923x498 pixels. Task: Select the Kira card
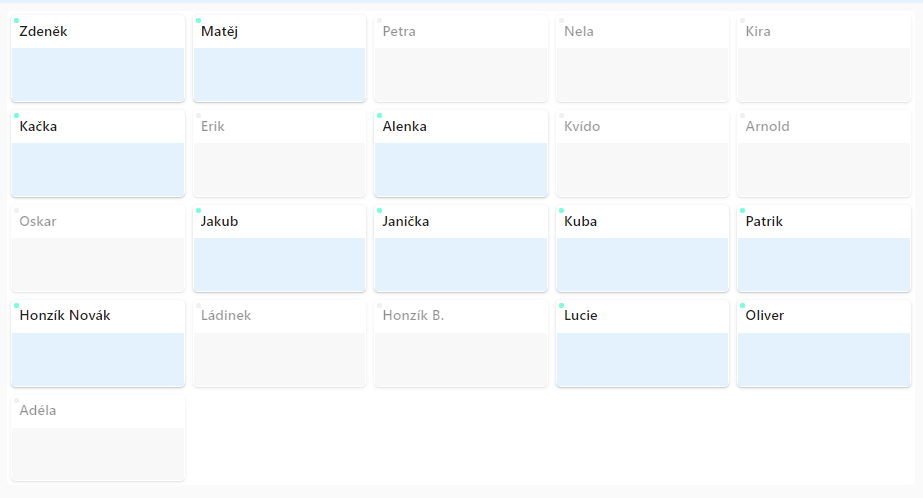(x=824, y=59)
